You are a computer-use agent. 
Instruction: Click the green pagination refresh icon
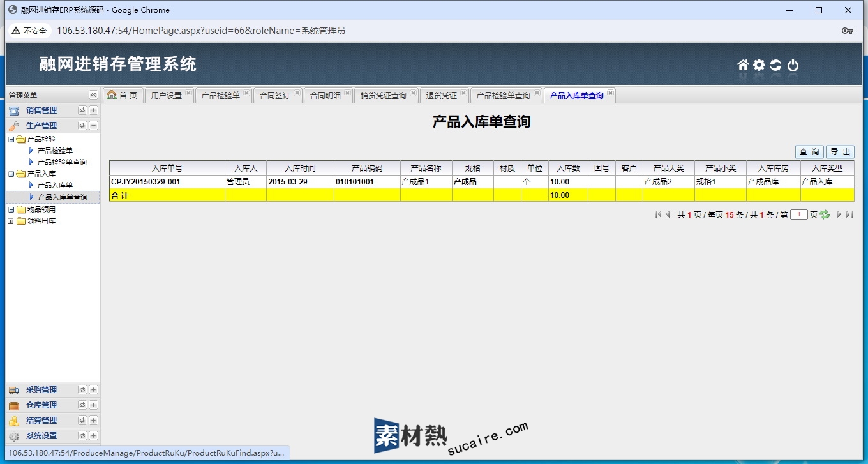tap(825, 215)
